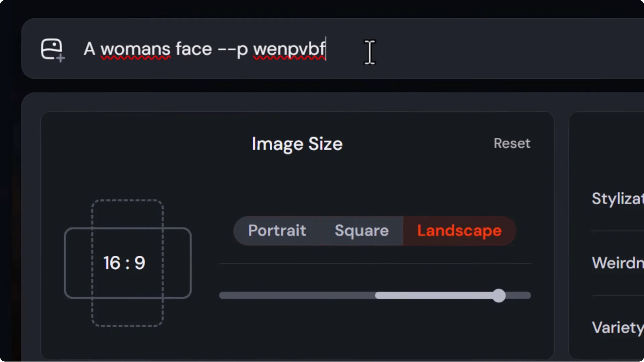This screenshot has width=644, height=362.
Task: Reset the Image Size settings
Action: [x=512, y=143]
